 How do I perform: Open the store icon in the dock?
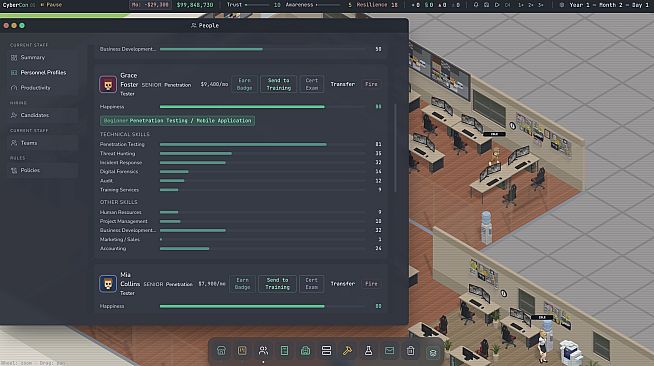[x=221, y=351]
